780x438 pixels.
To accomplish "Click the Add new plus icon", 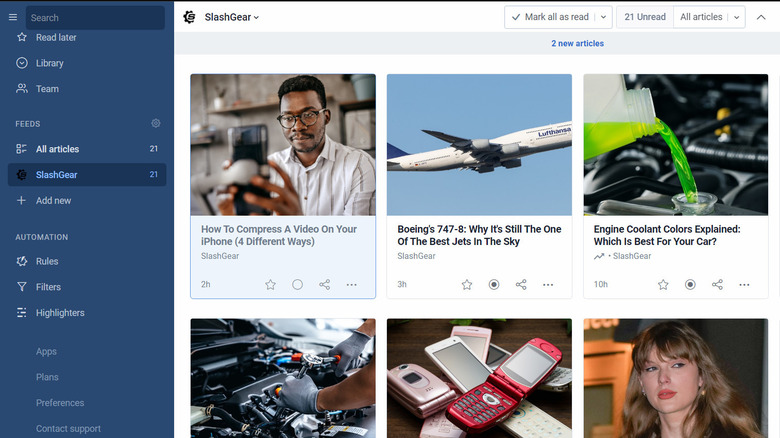I will [21, 201].
